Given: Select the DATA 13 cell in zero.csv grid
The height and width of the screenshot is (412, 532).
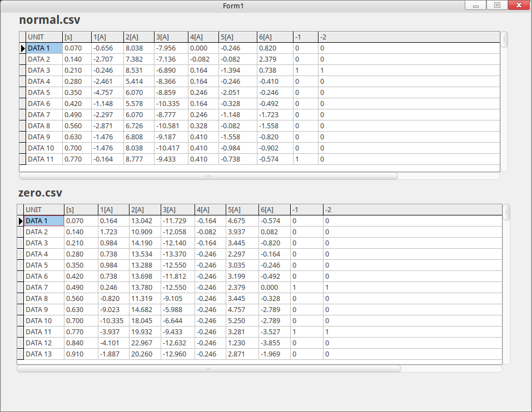Looking at the screenshot, I should pyautogui.click(x=43, y=354).
